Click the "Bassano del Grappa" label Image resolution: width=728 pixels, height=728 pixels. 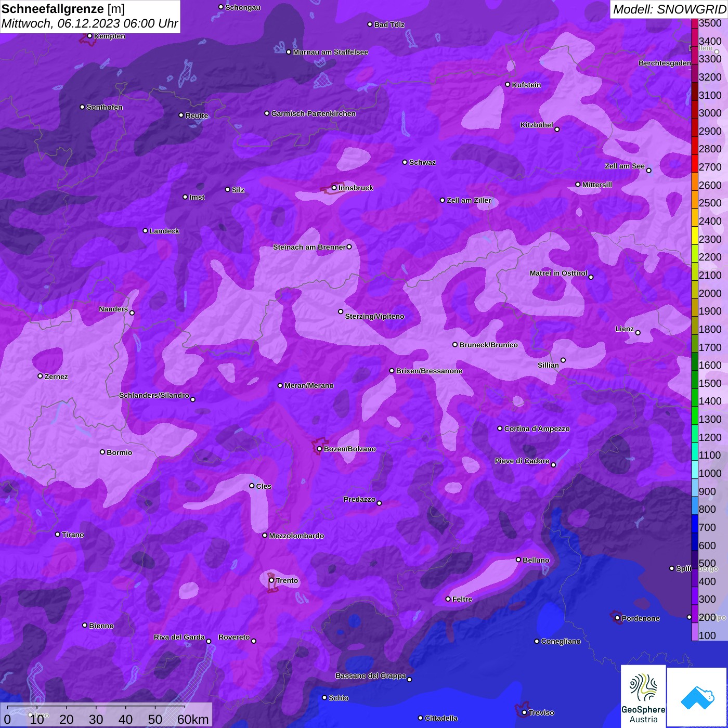point(371,675)
